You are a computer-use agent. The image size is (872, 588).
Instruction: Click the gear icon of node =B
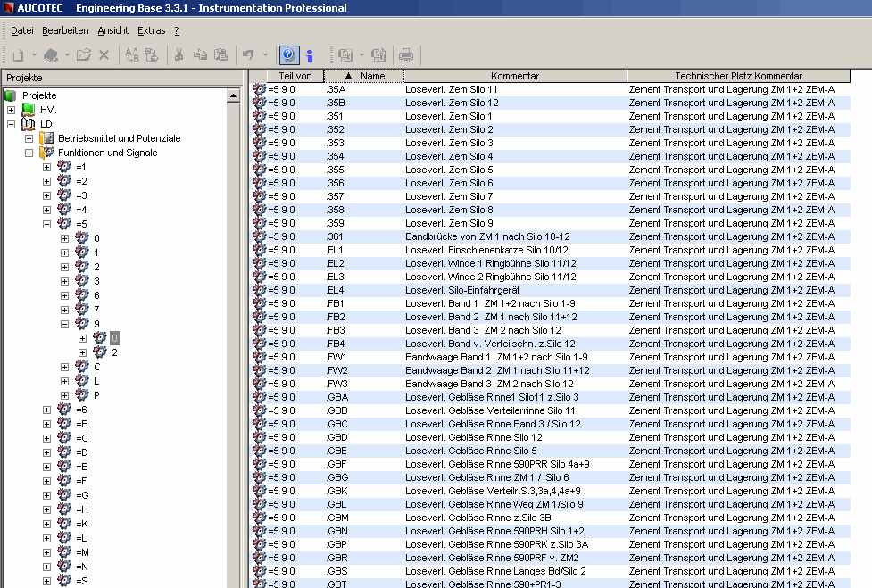64,424
